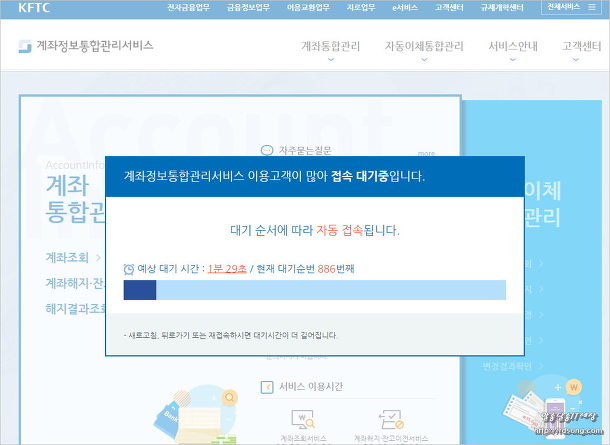Click the 자주묻는질문 speech bubble icon
This screenshot has height=445, width=610.
(x=267, y=150)
